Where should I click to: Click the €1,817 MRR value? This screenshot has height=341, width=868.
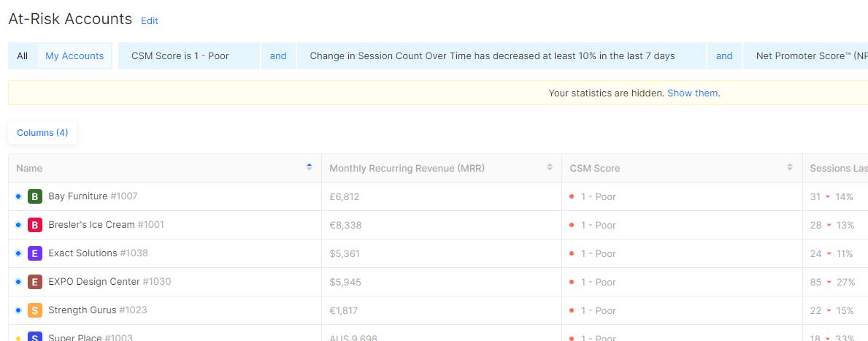click(x=344, y=311)
